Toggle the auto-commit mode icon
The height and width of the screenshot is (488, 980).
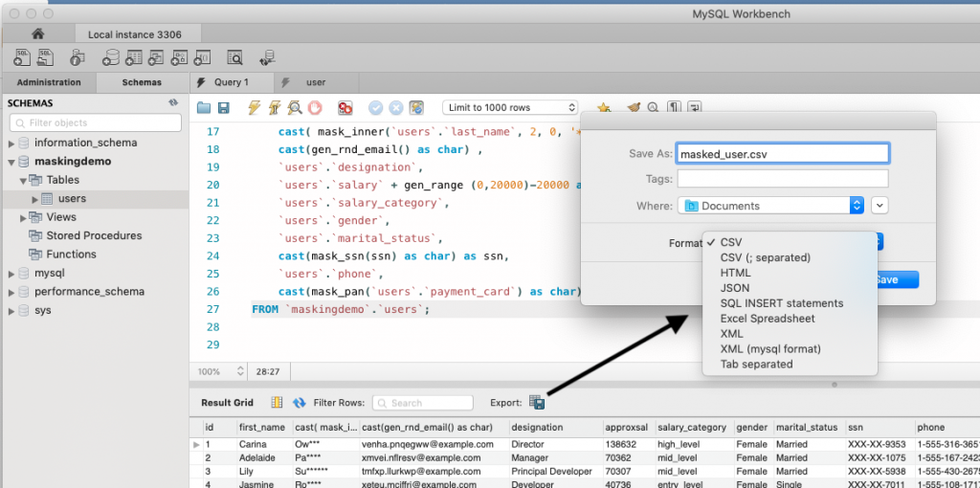click(x=416, y=108)
